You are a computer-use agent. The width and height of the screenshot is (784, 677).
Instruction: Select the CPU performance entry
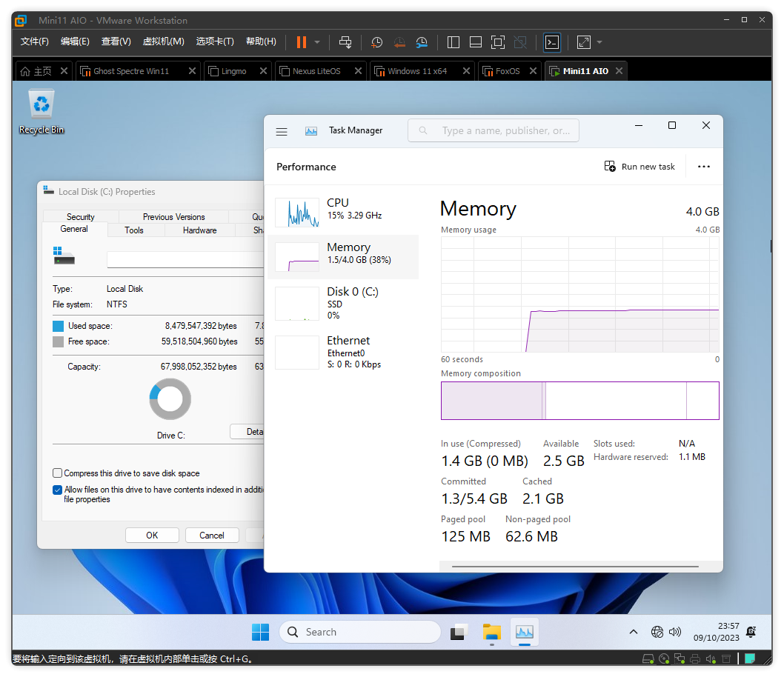pos(344,213)
